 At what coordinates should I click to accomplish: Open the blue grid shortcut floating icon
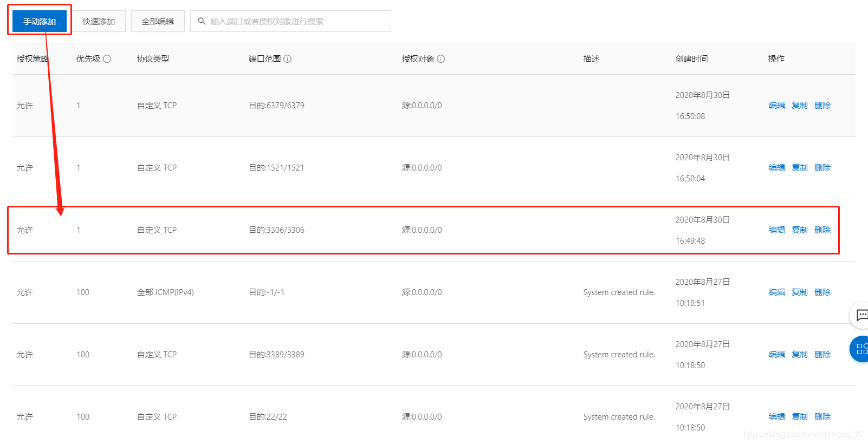coord(861,349)
